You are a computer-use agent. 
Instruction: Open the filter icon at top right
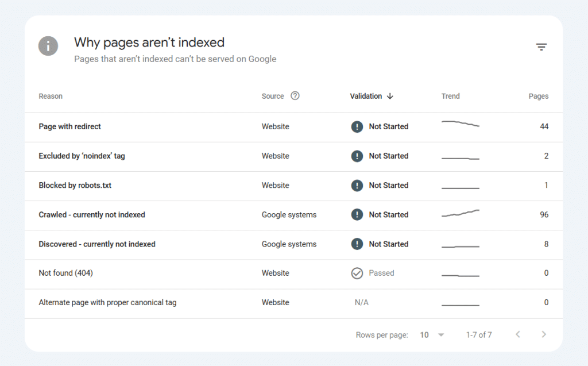pyautogui.click(x=541, y=47)
